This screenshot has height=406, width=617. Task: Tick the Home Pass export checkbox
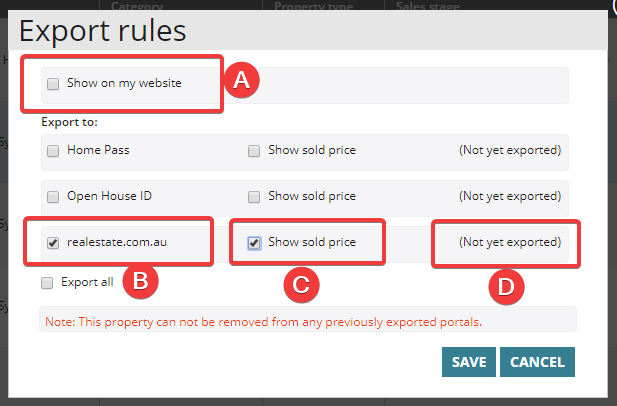[x=53, y=151]
